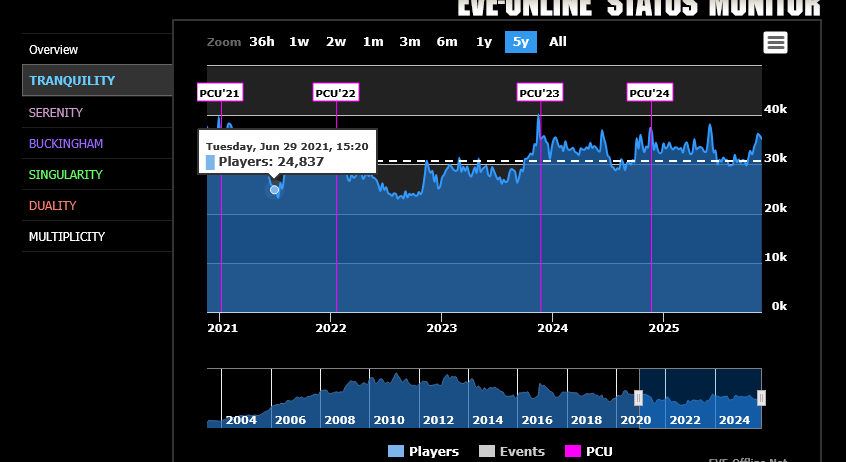Set zoom range to 6m
This screenshot has width=846, height=462.
pos(447,42)
